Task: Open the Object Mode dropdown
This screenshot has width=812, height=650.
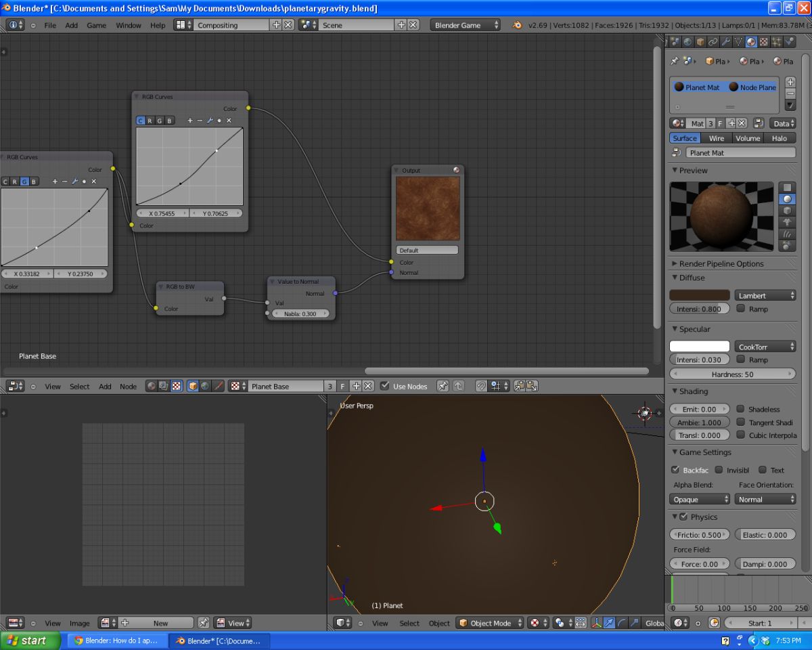Action: point(491,623)
